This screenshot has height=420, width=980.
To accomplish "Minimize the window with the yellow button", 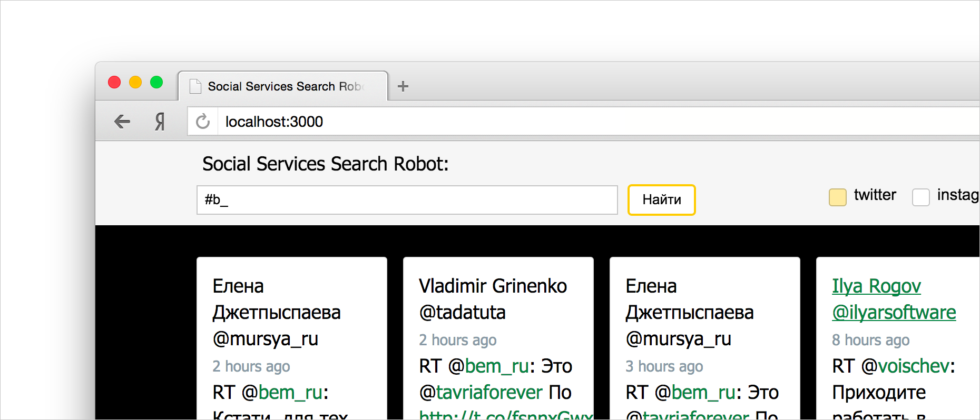I will click(x=135, y=82).
